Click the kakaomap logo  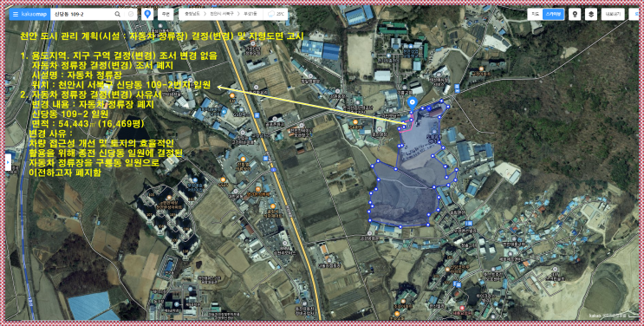coord(35,14)
